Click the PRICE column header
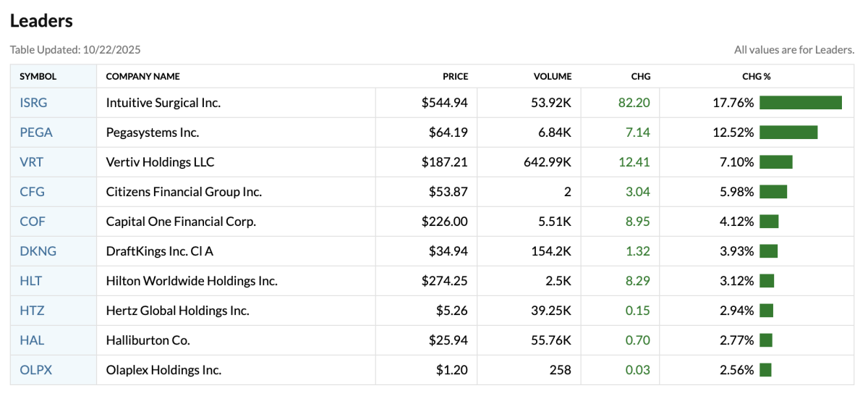Image resolution: width=868 pixels, height=396 pixels. (455, 76)
